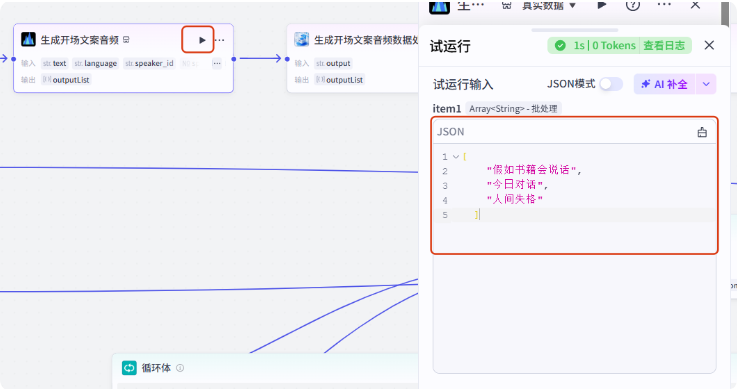
Task: Close the 试运行 panel
Action: 709,45
